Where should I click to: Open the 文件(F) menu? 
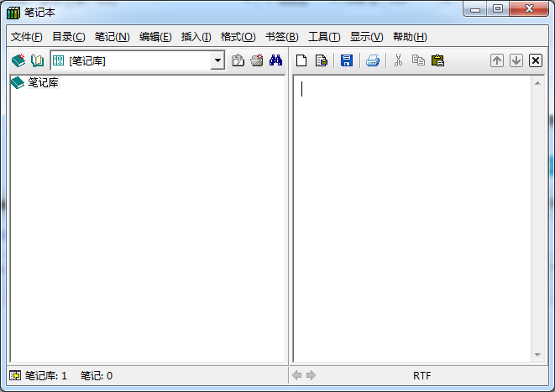(x=26, y=37)
